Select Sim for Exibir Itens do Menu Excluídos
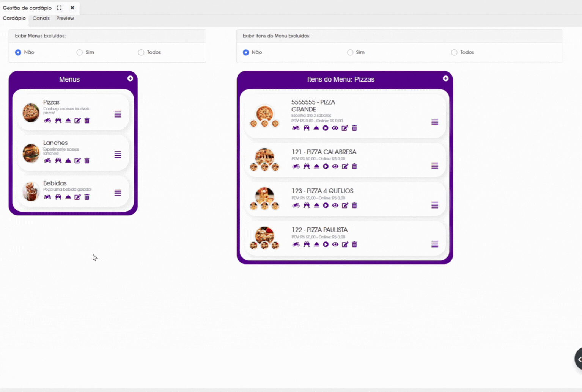 (350, 52)
